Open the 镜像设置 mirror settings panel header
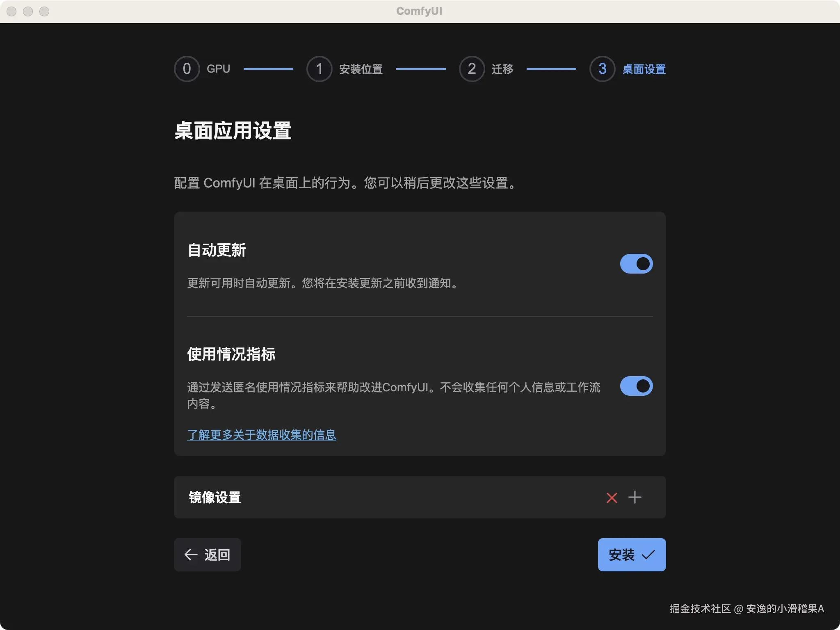The width and height of the screenshot is (840, 630). (x=215, y=497)
